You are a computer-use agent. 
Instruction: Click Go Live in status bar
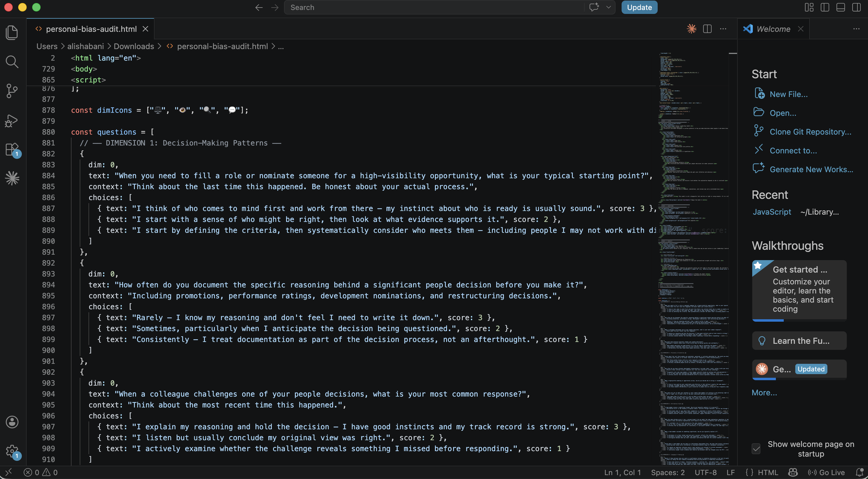826,472
